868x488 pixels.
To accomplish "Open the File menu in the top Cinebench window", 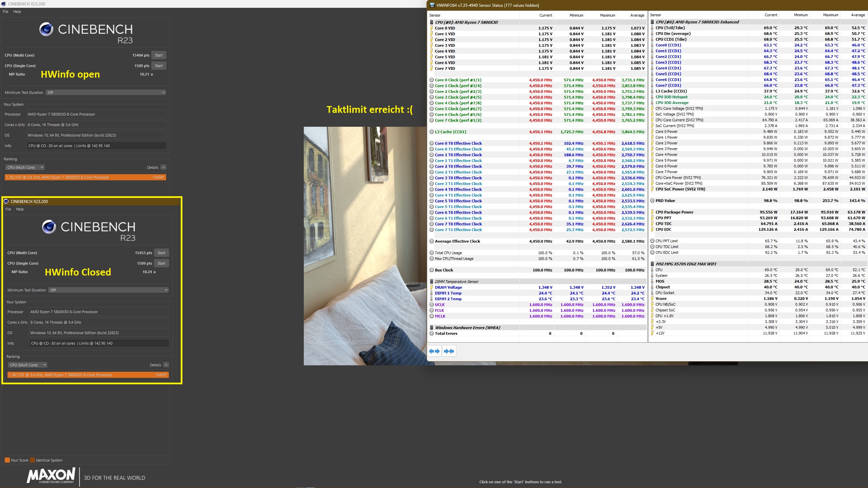I will [x=5, y=12].
